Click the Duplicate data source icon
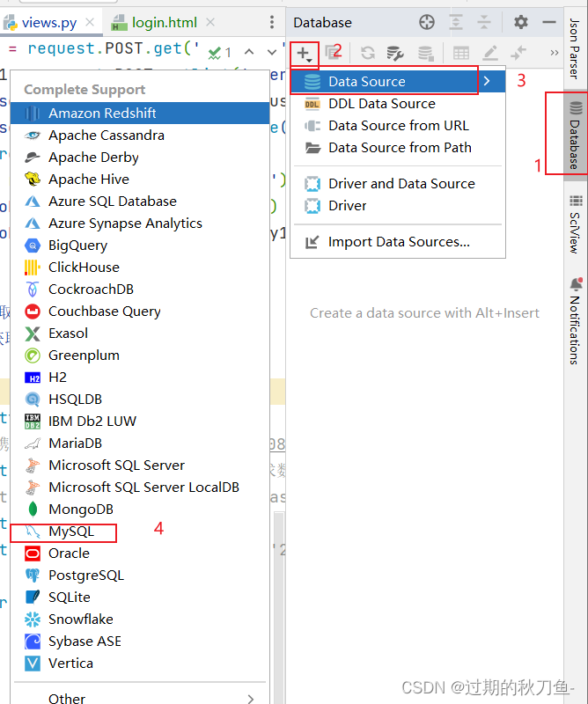Image resolution: width=588 pixels, height=704 pixels. pos(333,53)
